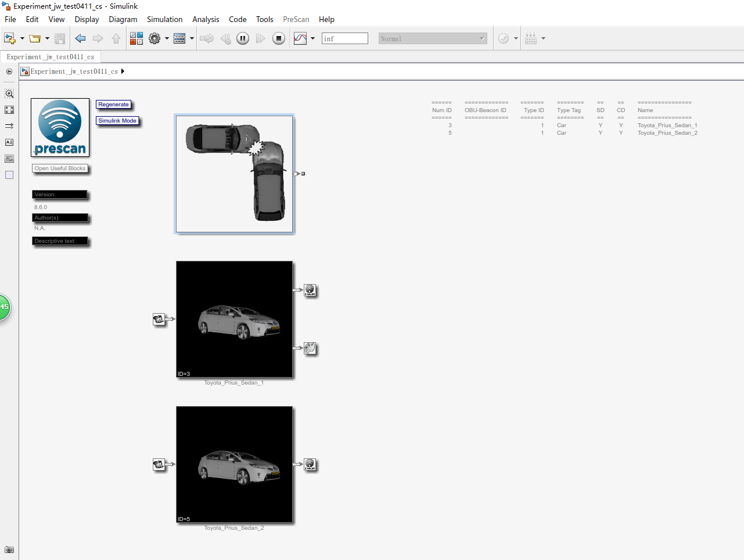Image resolution: width=744 pixels, height=560 pixels.
Task: Select the car collision detection block
Action: (235, 174)
